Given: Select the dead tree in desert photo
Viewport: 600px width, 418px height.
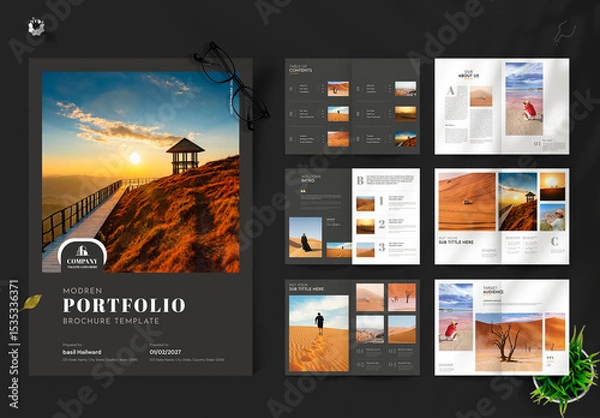Looking at the screenshot, I should 509,342.
